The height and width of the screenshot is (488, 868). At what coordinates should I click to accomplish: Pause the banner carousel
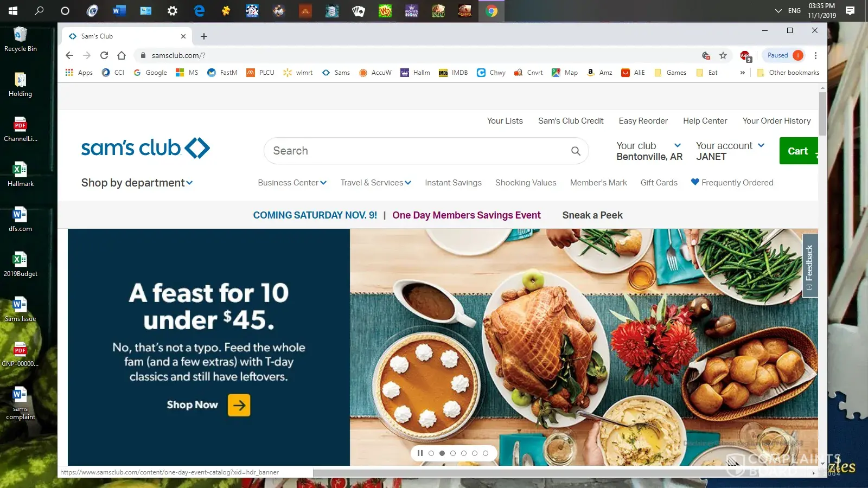click(x=420, y=453)
